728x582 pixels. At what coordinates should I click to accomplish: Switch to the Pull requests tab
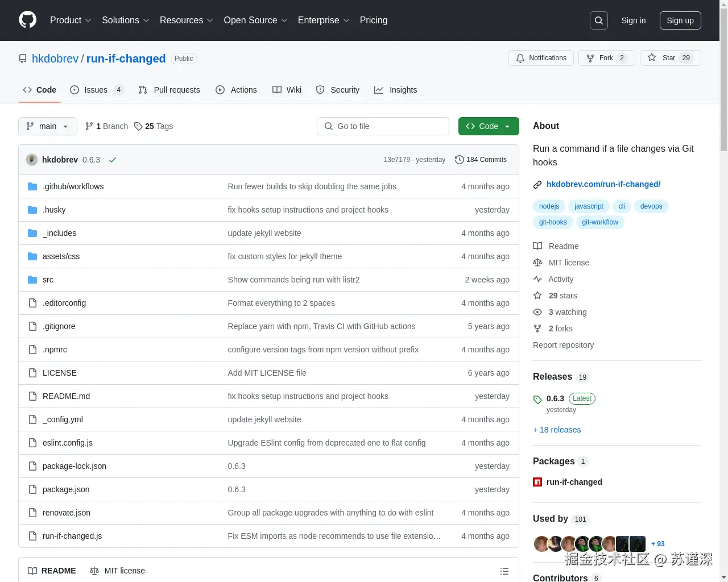coord(169,90)
